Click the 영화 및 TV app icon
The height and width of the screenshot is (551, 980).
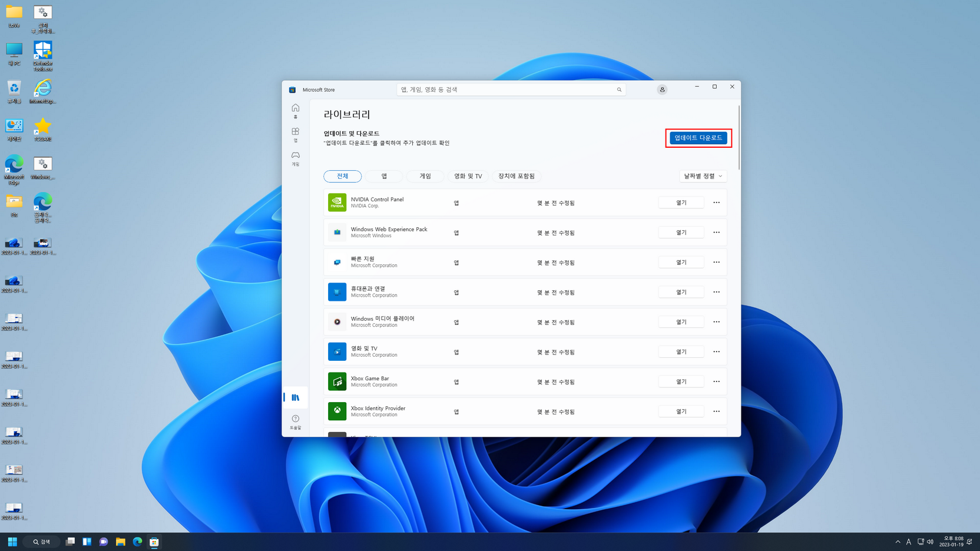pos(337,351)
